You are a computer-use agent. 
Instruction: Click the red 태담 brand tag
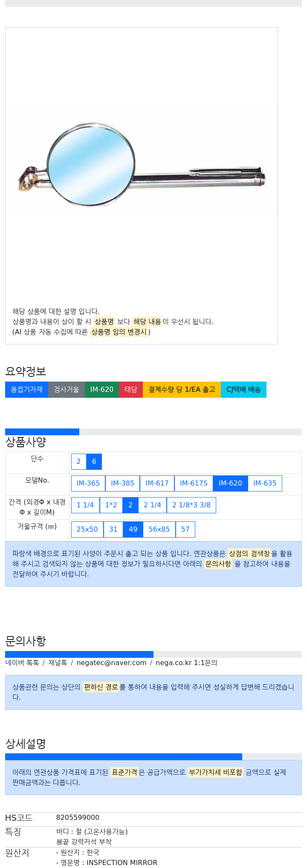tap(131, 390)
